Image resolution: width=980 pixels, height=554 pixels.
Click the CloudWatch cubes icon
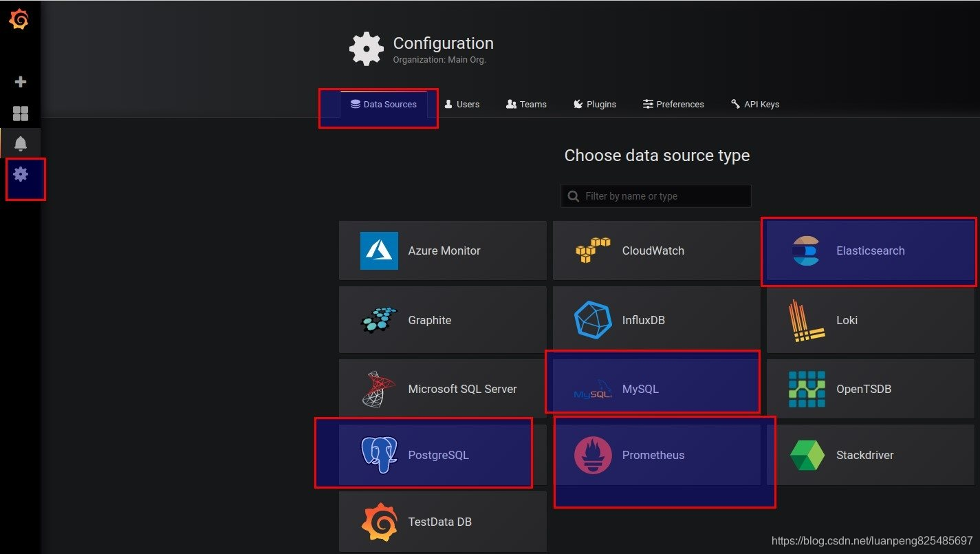coord(593,251)
